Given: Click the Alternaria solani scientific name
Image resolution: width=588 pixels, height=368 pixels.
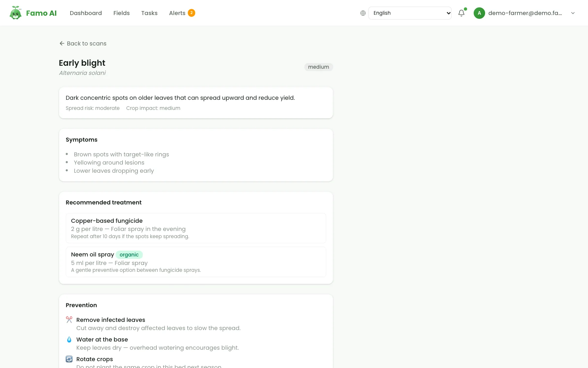Looking at the screenshot, I should point(82,73).
